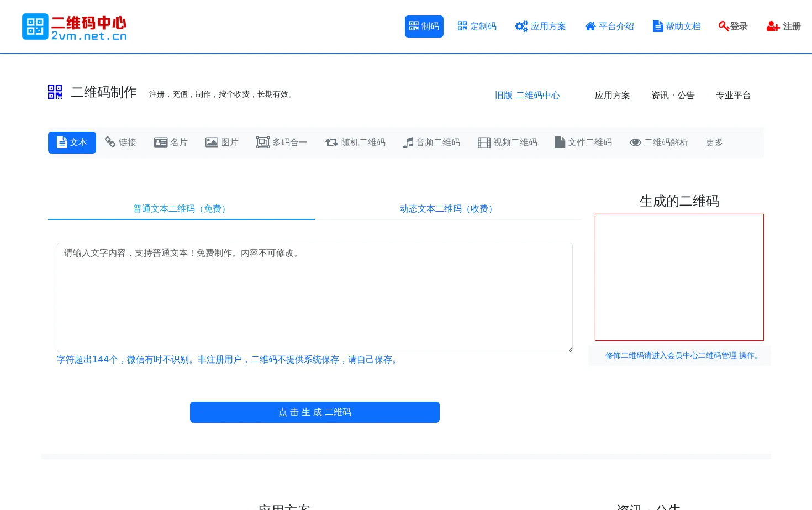Screen dimensions: 812x510
Task: Click the file icon in the 文本 tab
Action: (62, 143)
